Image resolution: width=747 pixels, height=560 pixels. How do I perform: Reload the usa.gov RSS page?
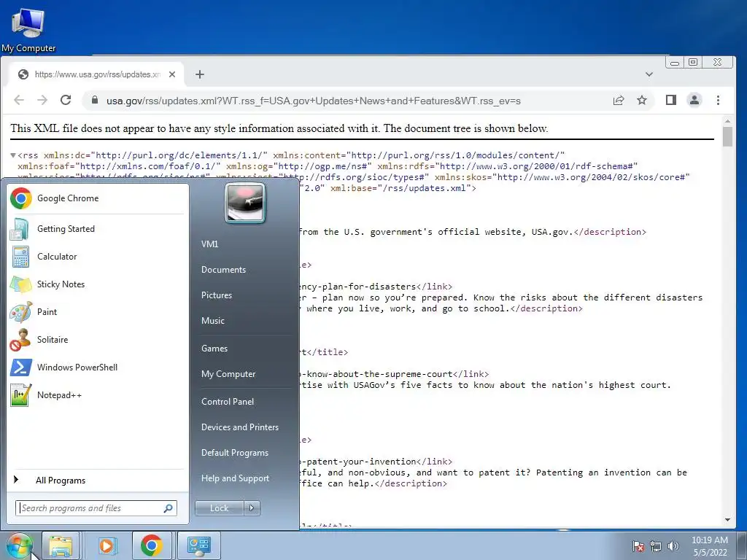click(x=66, y=100)
